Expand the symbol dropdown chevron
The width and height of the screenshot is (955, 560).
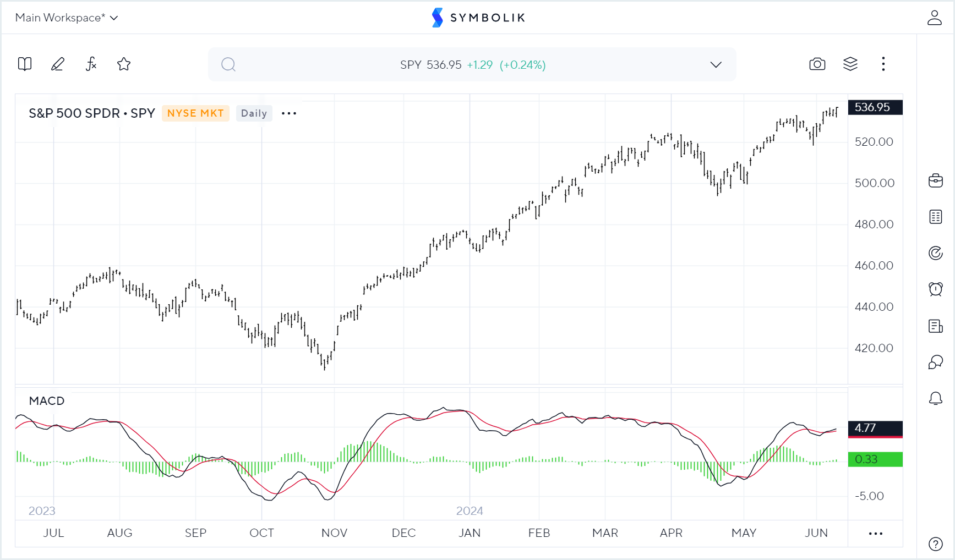tap(716, 65)
